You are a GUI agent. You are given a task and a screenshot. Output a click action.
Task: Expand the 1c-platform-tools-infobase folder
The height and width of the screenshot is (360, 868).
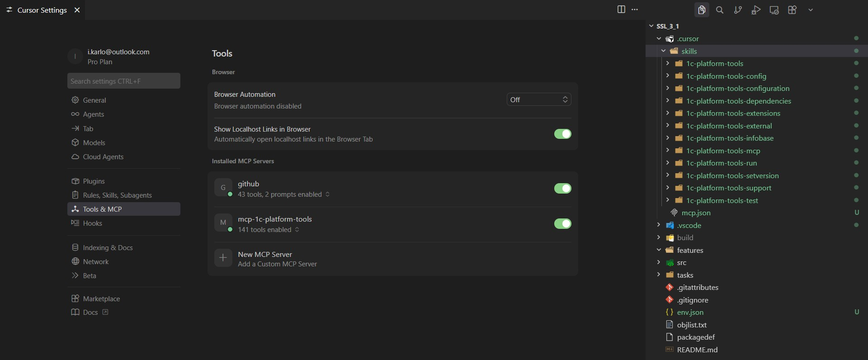tap(668, 138)
